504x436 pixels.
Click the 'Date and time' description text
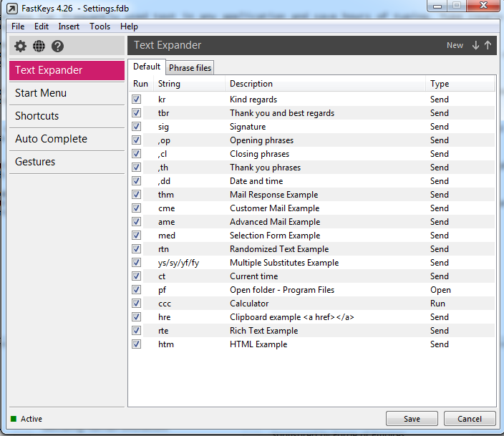(x=256, y=181)
